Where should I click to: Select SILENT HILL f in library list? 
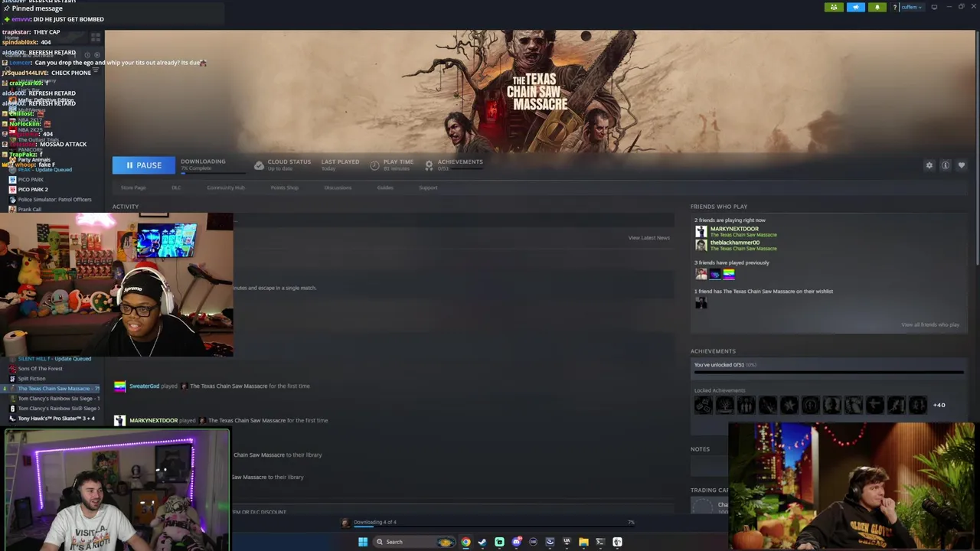click(54, 359)
